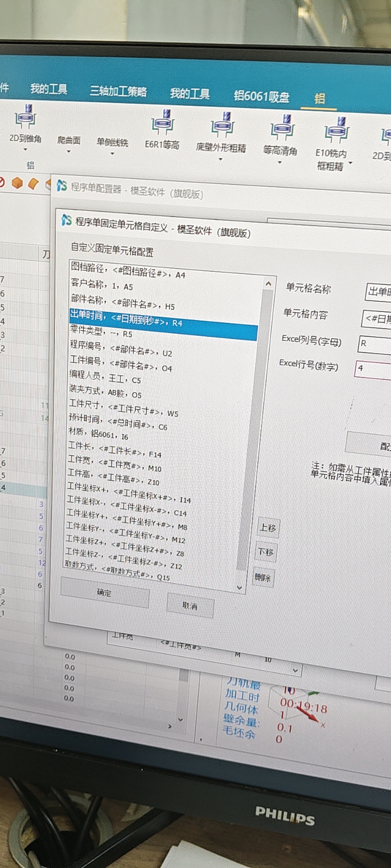The height and width of the screenshot is (868, 391).
Task: Select the 工件坐标Y- M12 list row
Action: click(125, 532)
